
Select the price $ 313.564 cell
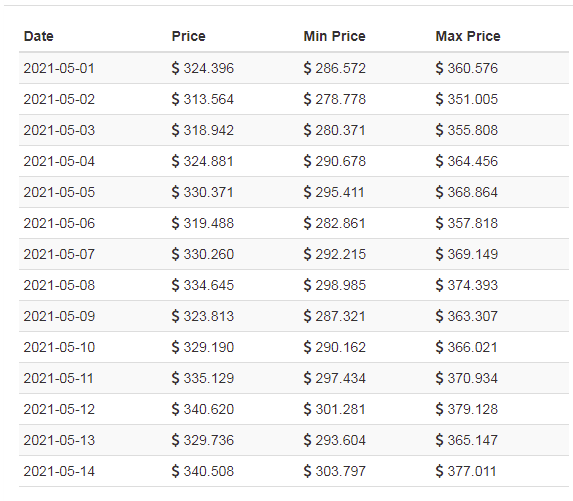coord(202,99)
